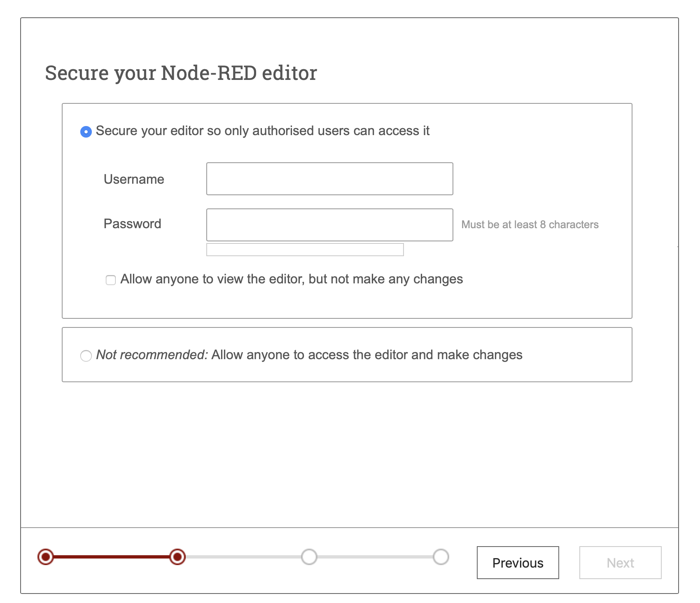Click the Username field label
The image size is (700, 603).
pos(134,179)
